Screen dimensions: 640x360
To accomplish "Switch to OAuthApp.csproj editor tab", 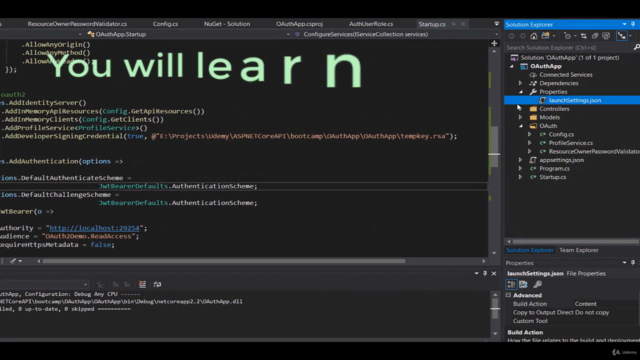I will 299,24.
